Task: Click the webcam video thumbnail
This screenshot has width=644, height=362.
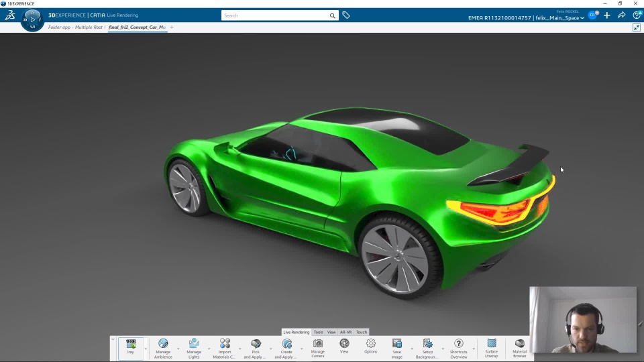Action: [x=583, y=320]
